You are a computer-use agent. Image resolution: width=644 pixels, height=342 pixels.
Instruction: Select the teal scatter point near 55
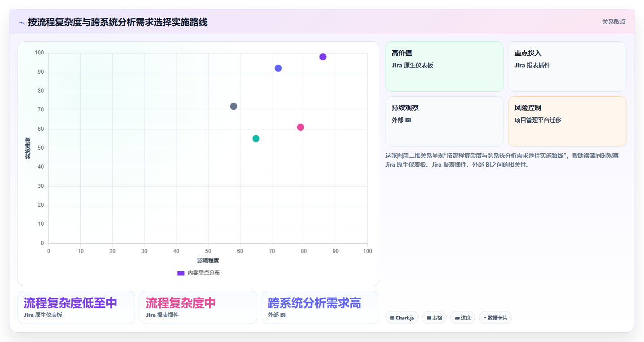(256, 138)
